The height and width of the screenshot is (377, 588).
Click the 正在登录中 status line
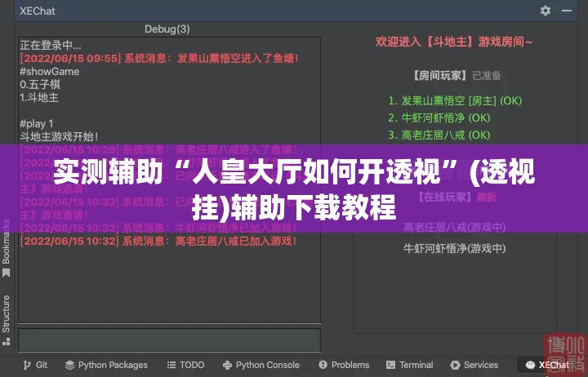tap(51, 46)
